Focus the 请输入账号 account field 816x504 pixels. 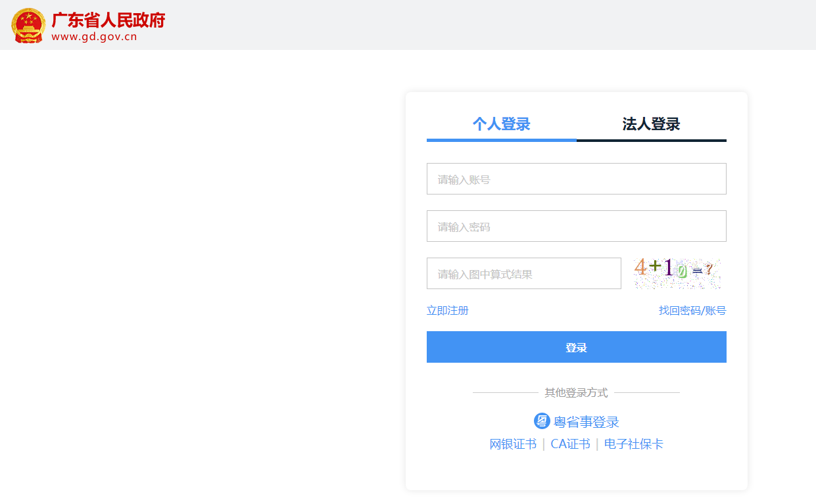(x=576, y=178)
